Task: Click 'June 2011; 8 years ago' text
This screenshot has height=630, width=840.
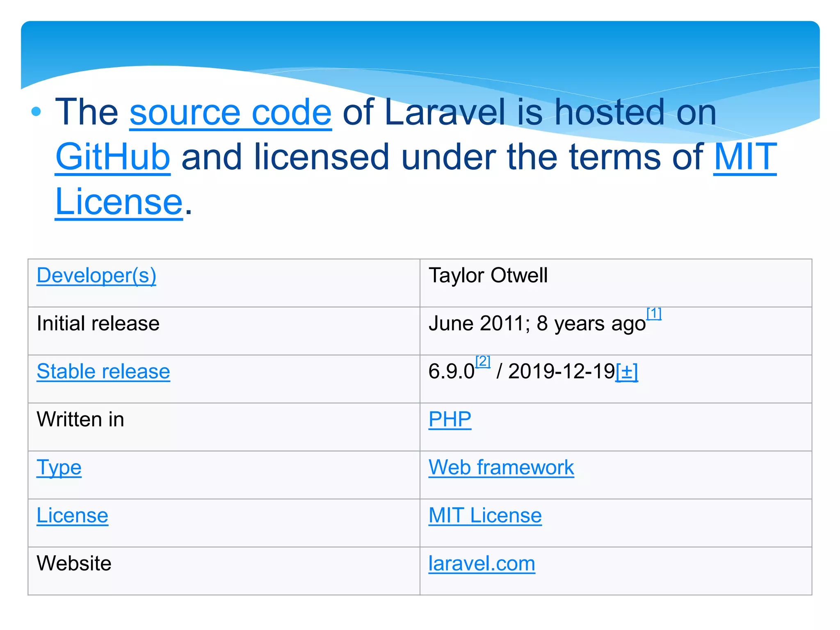Action: pos(537,324)
